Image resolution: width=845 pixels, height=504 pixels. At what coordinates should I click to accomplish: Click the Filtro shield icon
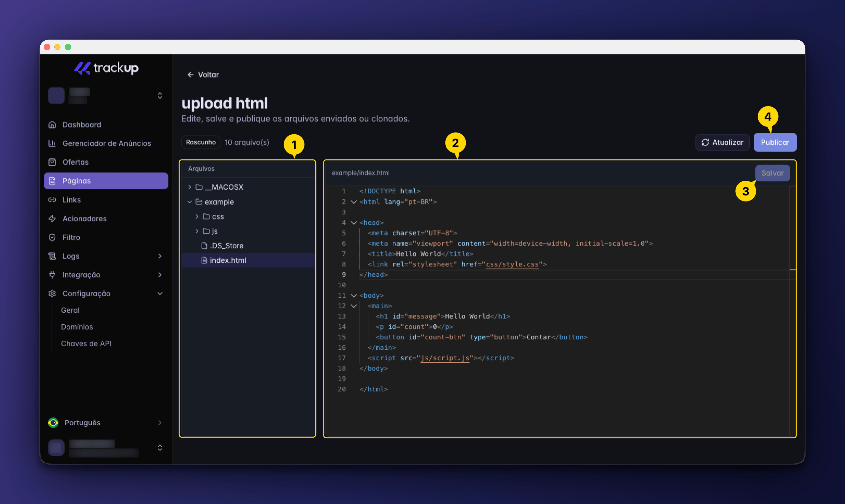click(52, 237)
